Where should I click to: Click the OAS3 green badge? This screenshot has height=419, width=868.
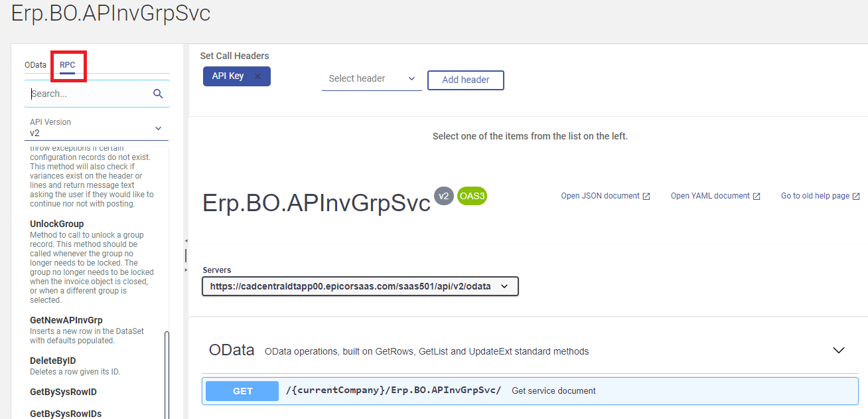472,196
